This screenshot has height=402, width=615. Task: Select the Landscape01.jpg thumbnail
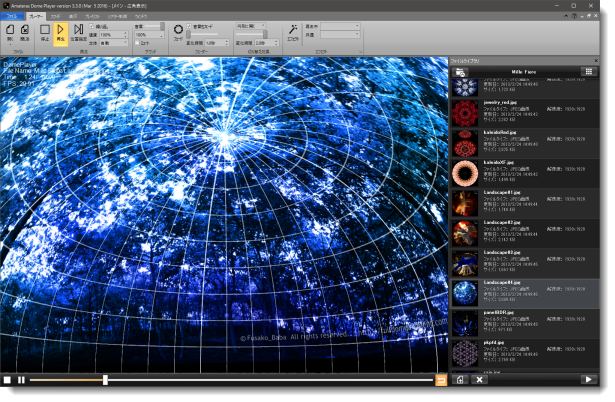pyautogui.click(x=465, y=203)
